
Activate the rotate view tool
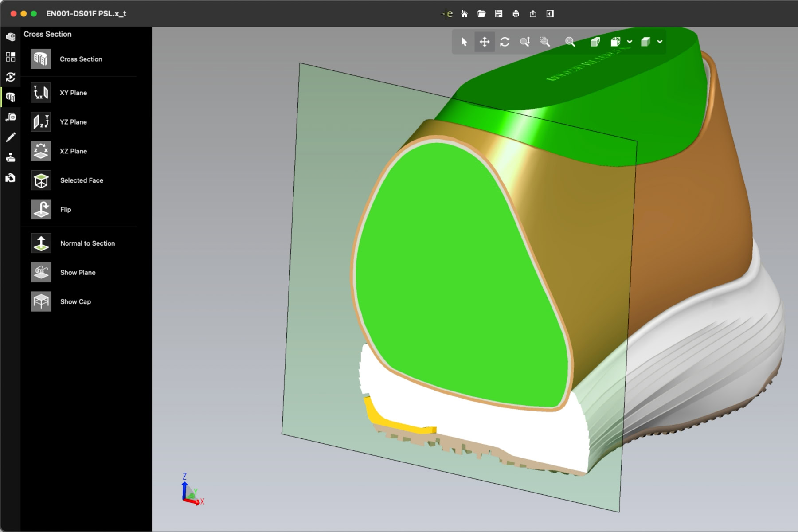click(505, 42)
